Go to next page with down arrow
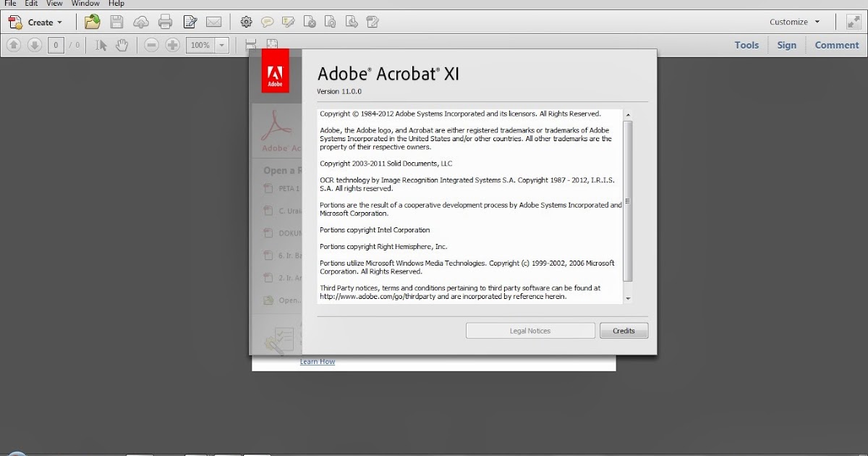This screenshot has height=456, width=868. [35, 45]
